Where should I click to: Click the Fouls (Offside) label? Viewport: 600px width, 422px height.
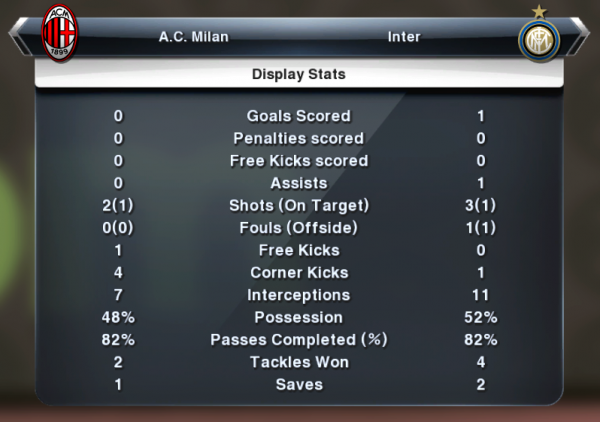(298, 228)
